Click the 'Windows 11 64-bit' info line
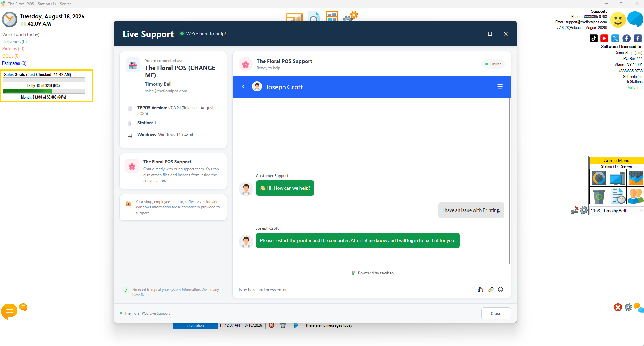 pos(165,135)
